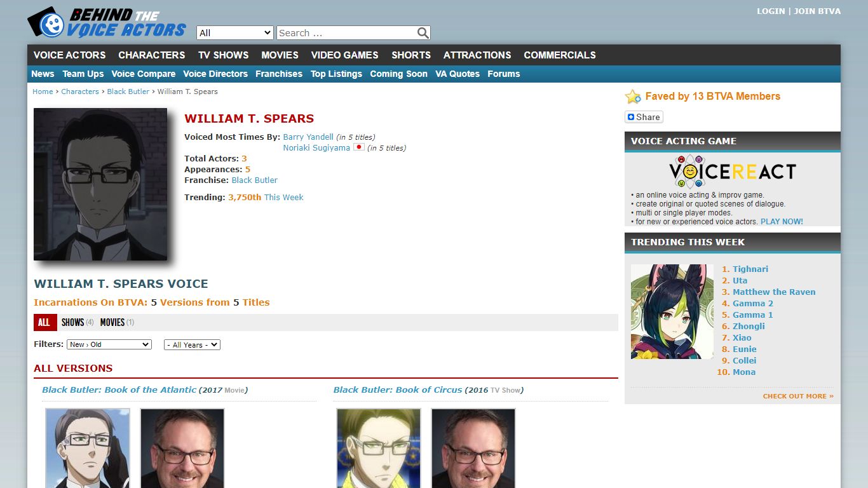
Task: Open trending character Gamma 1
Action: [x=753, y=315]
